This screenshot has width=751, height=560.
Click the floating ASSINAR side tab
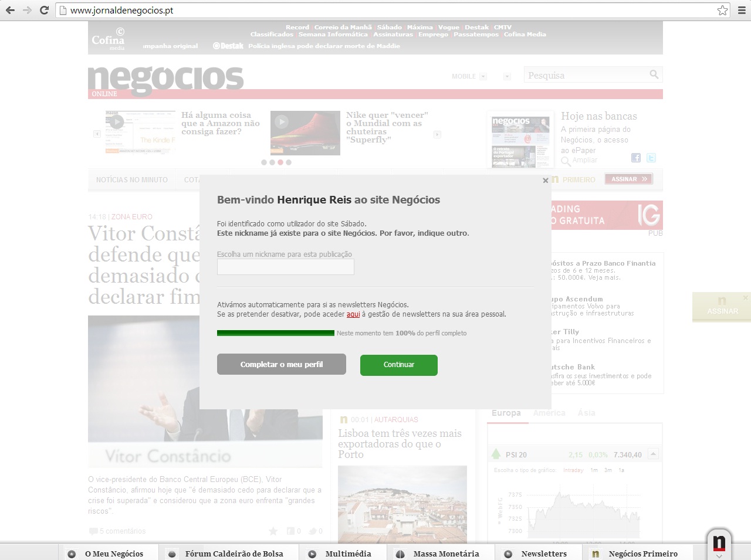(x=722, y=307)
